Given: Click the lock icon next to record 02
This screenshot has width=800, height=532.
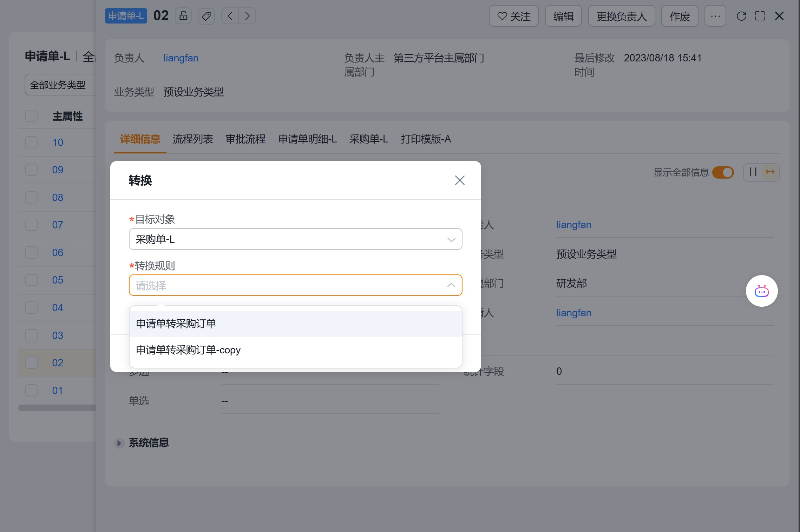Looking at the screenshot, I should pos(183,16).
